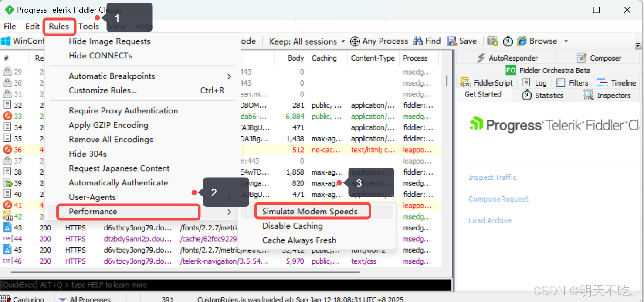Viewport: 644px width, 302px height.
Task: Click body value 6,884 in session 33
Action: 295,117
